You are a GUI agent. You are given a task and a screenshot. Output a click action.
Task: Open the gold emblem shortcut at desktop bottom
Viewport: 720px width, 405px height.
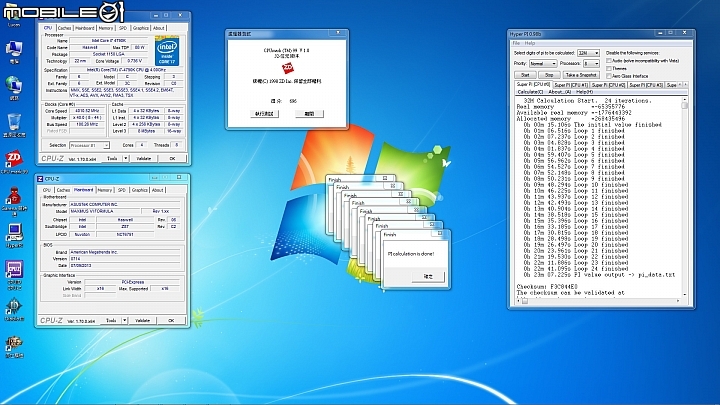pos(14,343)
